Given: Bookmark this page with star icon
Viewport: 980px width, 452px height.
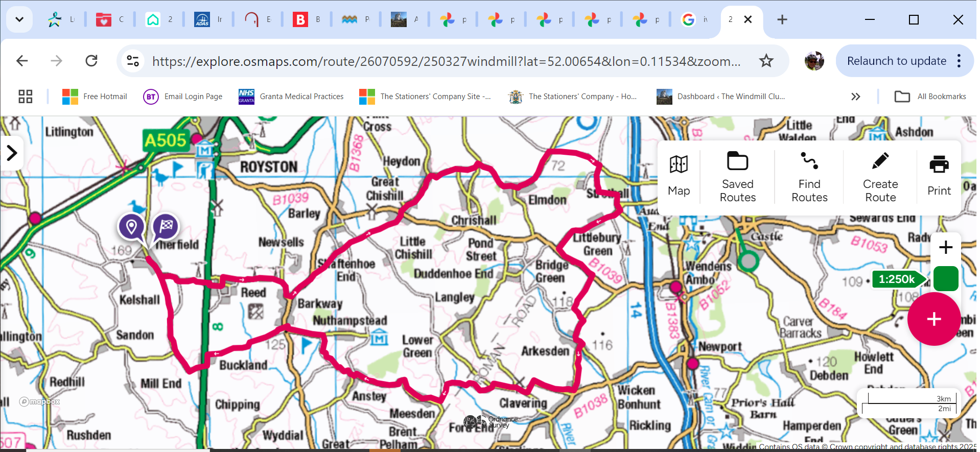Looking at the screenshot, I should coord(766,61).
